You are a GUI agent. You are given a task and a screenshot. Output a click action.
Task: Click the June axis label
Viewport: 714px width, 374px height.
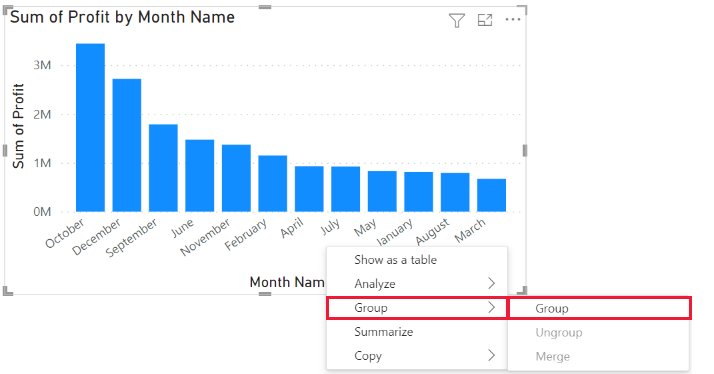183,228
